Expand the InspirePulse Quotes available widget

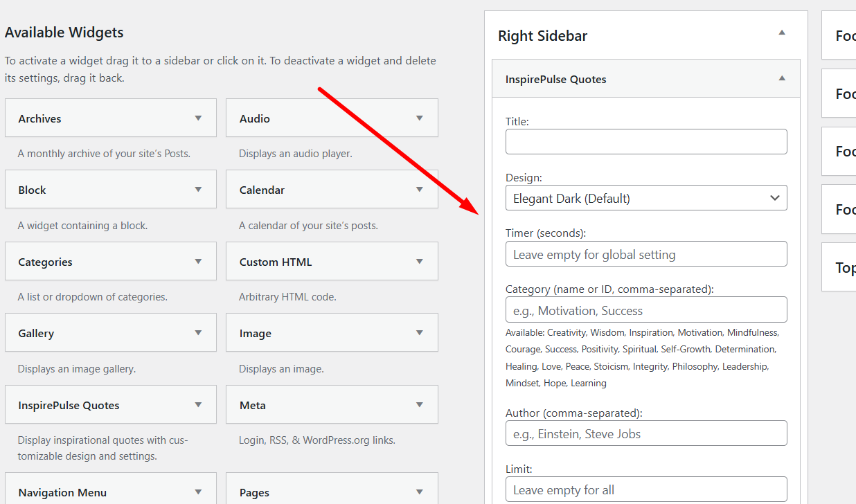pos(198,405)
